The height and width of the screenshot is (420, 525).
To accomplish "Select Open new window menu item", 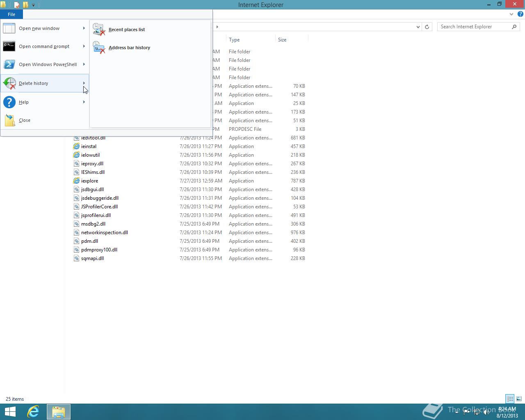I will pyautogui.click(x=45, y=28).
